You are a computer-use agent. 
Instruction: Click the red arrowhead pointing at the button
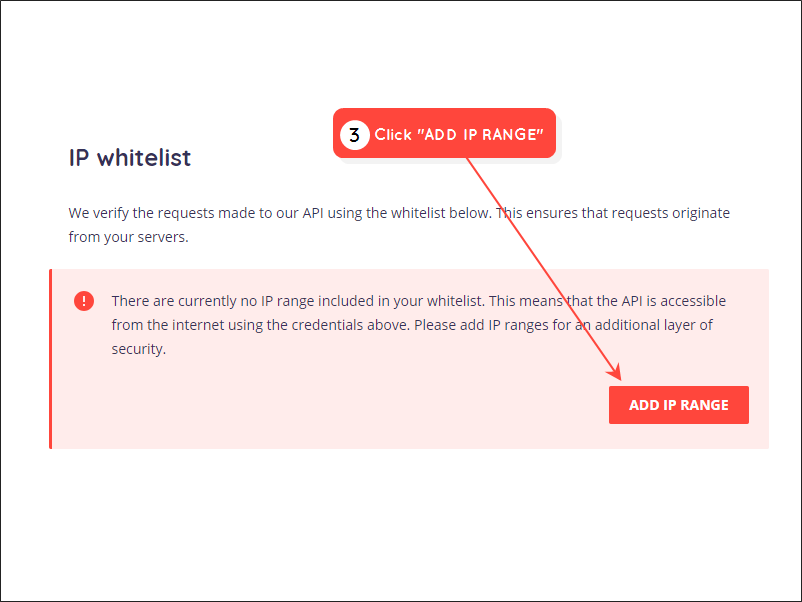[615, 372]
